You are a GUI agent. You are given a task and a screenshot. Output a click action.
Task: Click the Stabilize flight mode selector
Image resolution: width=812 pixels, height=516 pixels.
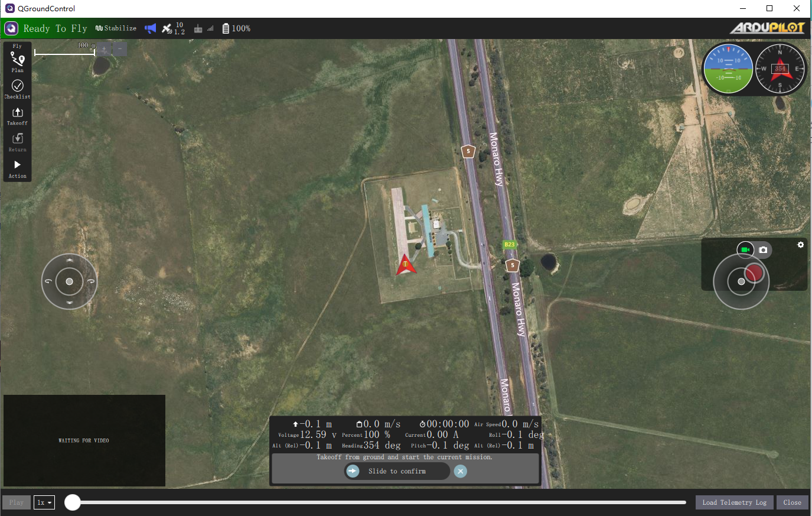coord(116,28)
